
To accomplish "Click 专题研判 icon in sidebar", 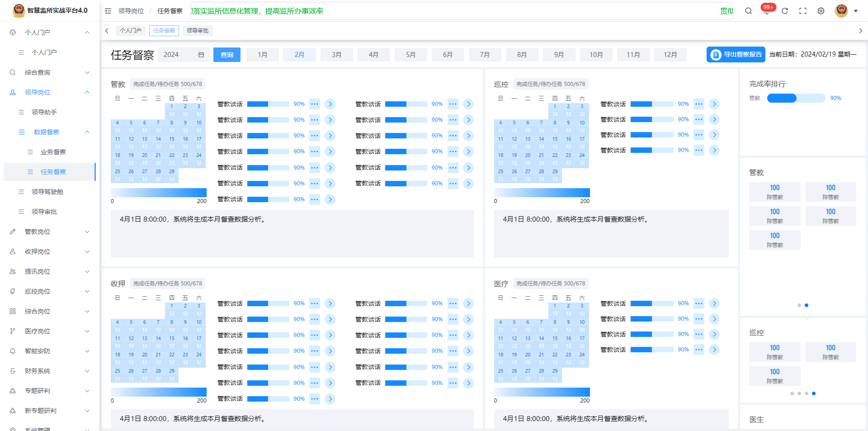I will point(13,391).
